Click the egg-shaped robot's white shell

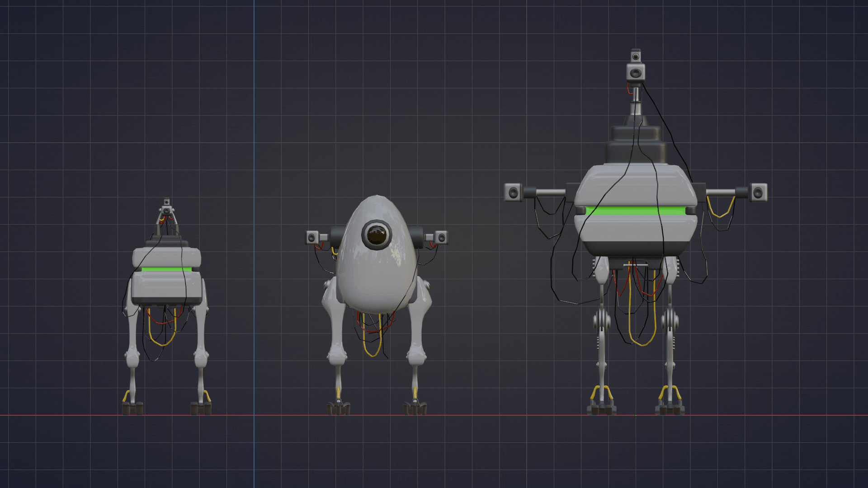(375, 280)
